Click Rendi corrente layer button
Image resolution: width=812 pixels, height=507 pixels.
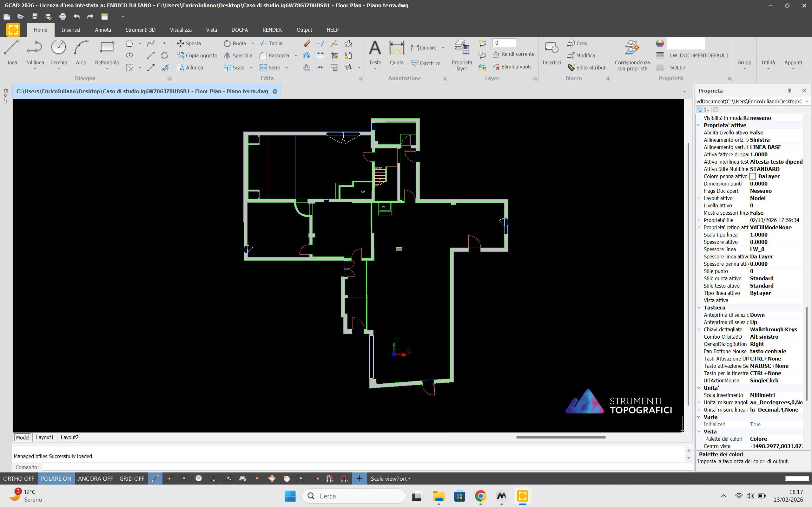[x=513, y=54]
